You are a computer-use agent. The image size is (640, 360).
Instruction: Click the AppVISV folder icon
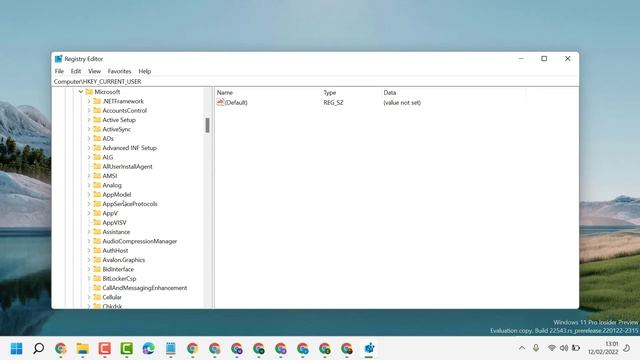click(x=97, y=222)
